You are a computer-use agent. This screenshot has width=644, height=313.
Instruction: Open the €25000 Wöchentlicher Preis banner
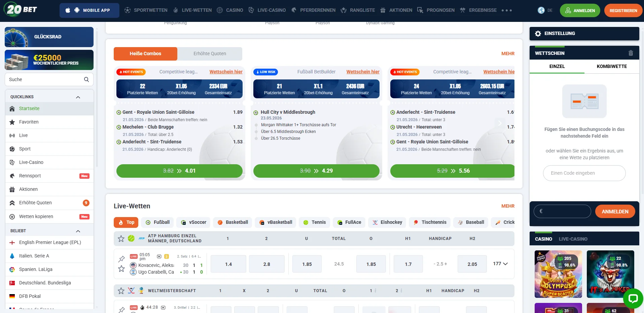(x=49, y=60)
